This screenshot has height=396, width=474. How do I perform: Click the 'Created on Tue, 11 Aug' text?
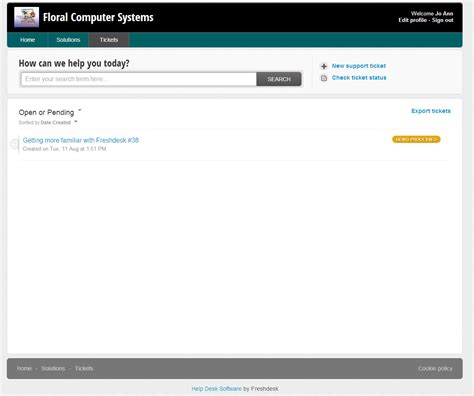tap(64, 149)
